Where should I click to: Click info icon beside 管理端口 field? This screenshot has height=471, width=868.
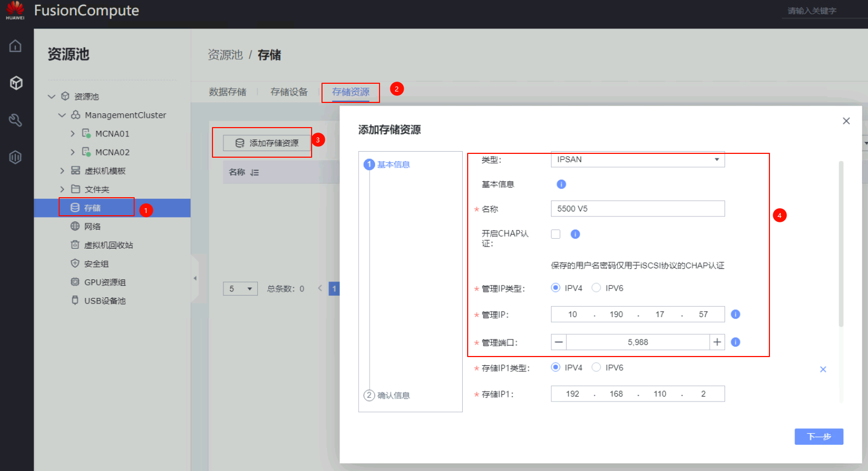point(735,342)
